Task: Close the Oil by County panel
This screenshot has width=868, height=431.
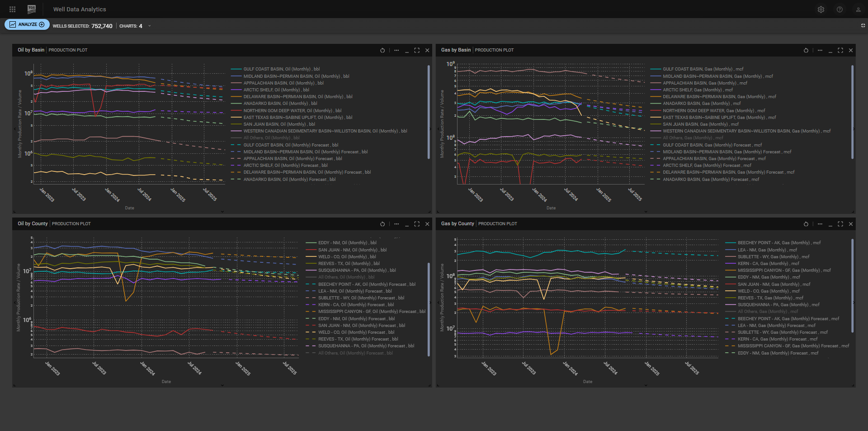Action: (x=427, y=224)
